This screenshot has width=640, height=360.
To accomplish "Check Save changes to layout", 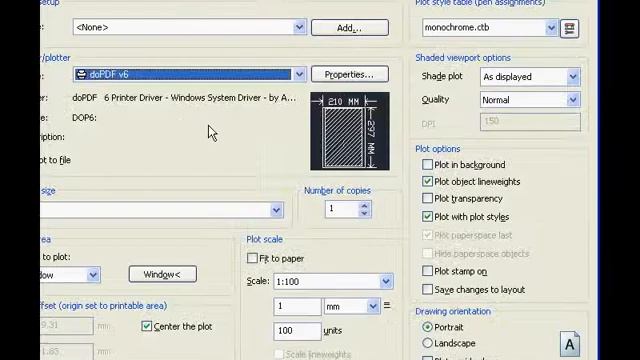I will (x=427, y=289).
